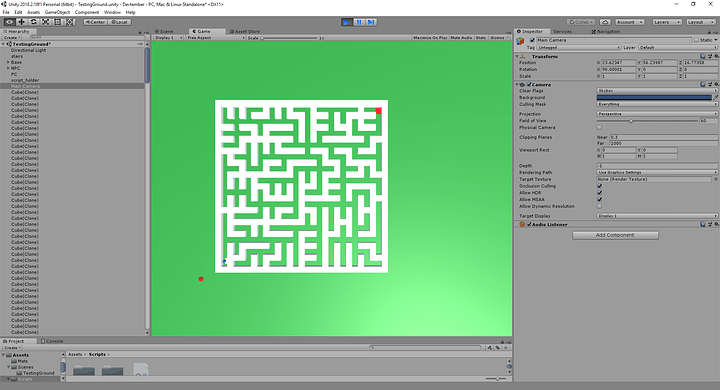
Task: Toggle Allow MSAA checkbox
Action: tap(599, 199)
